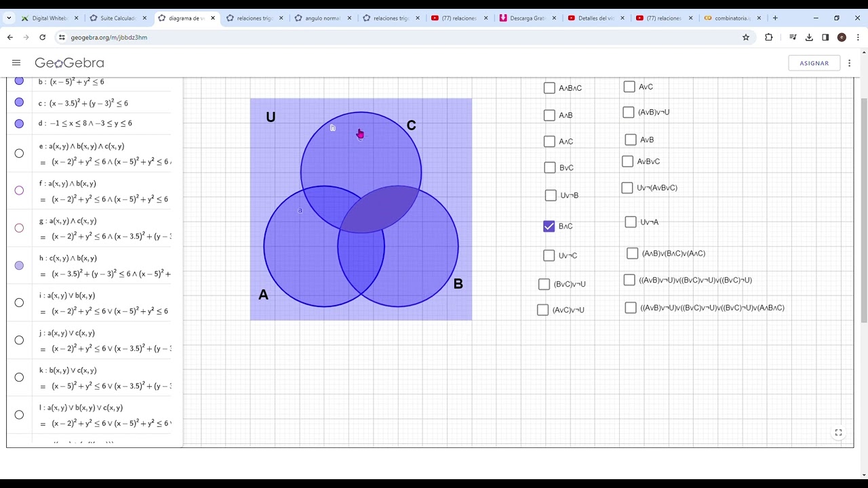Toggle visibility circle of object c
The image size is (868, 488).
pyautogui.click(x=19, y=102)
